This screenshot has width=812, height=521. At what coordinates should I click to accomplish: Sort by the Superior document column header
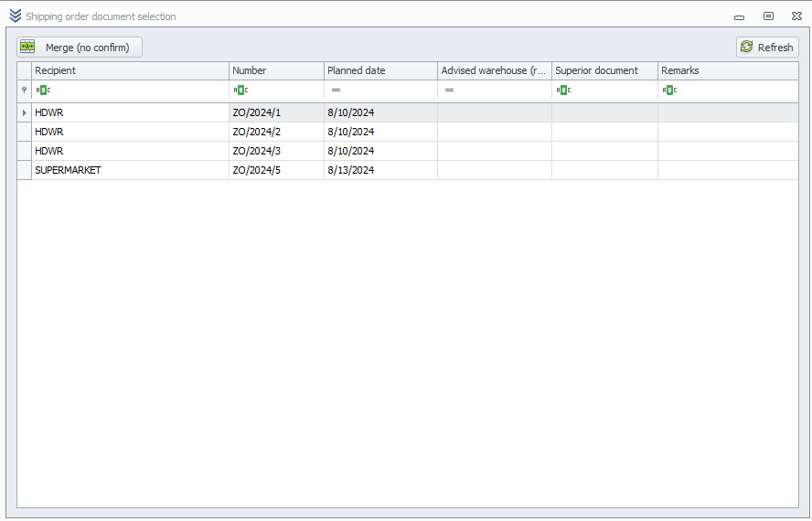pos(604,70)
